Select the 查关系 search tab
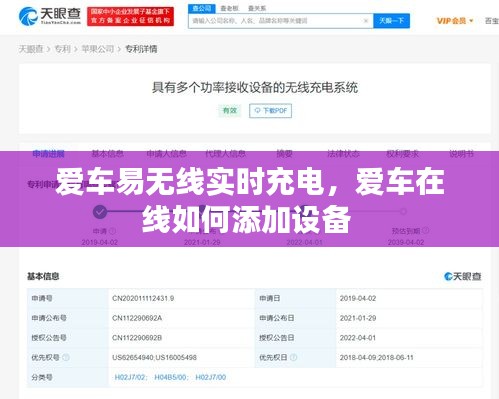The height and width of the screenshot is (399, 499). coord(257,8)
